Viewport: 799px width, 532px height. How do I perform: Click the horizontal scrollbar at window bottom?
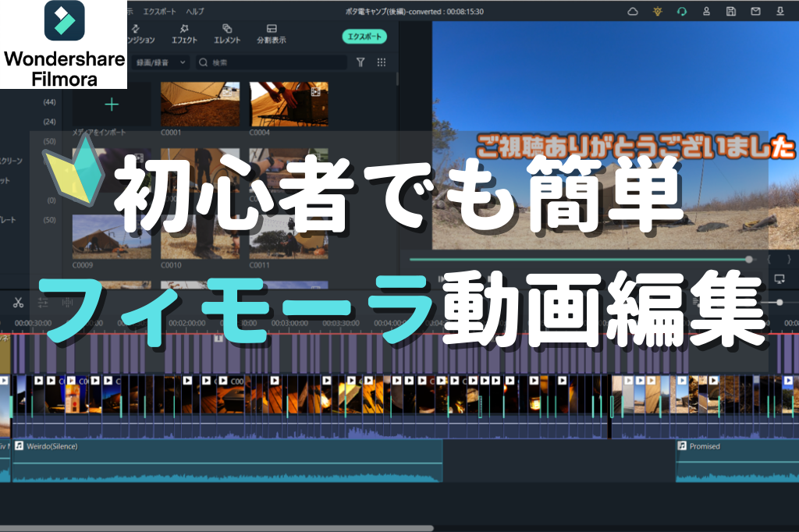point(217,528)
